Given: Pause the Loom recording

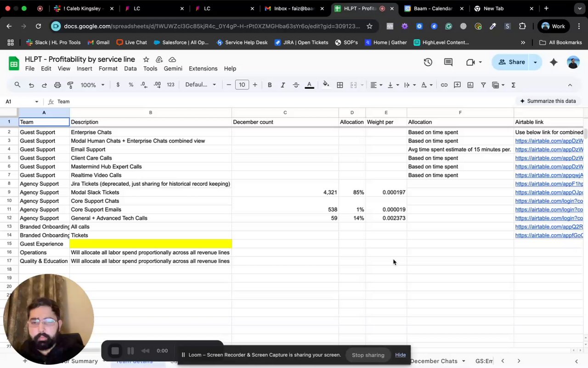Looking at the screenshot, I should coord(130,351).
